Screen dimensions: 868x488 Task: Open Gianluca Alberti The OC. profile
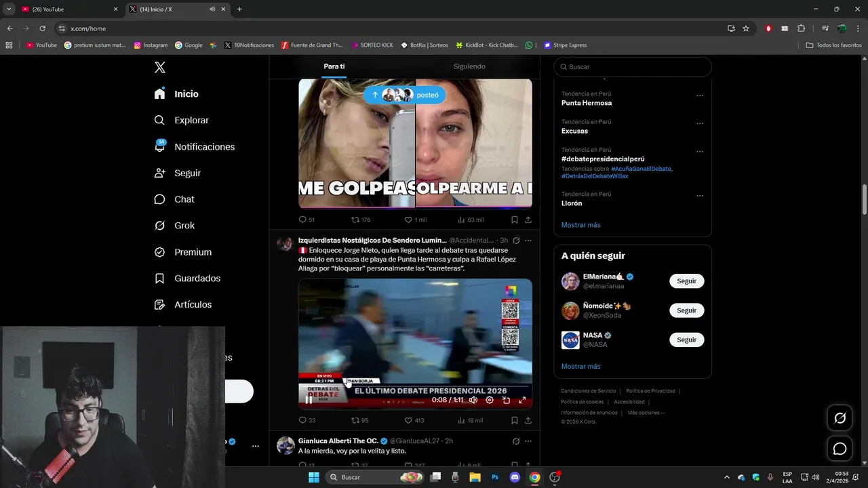(338, 441)
